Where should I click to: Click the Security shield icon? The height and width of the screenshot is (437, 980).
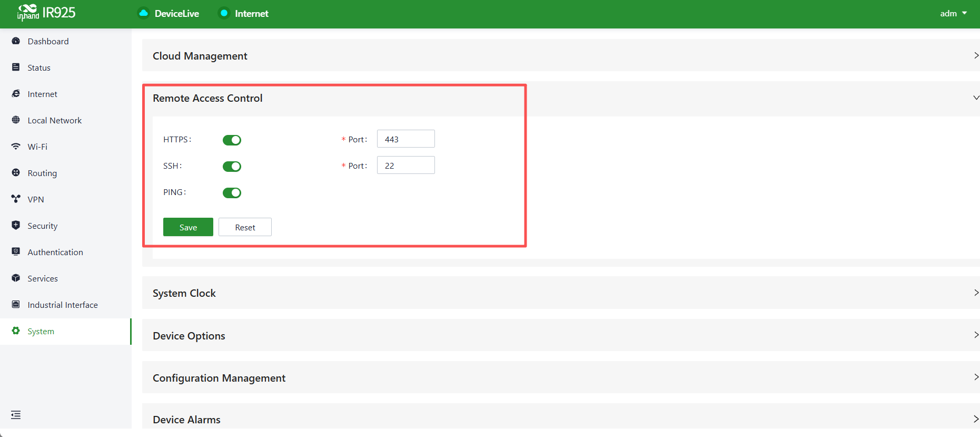click(x=16, y=226)
